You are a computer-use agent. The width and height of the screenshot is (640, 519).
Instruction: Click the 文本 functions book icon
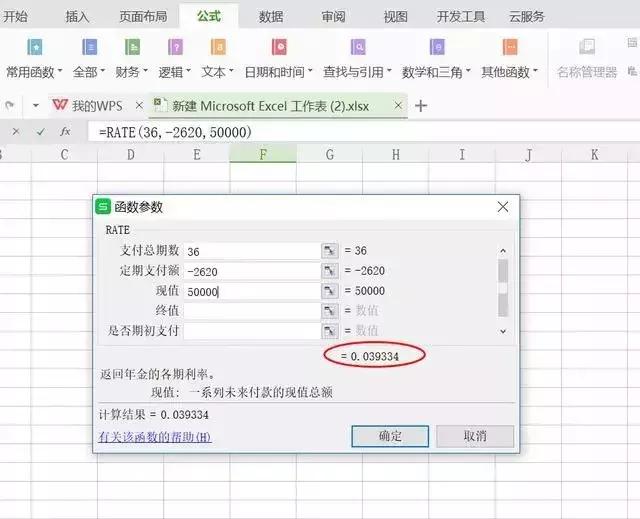[x=218, y=47]
